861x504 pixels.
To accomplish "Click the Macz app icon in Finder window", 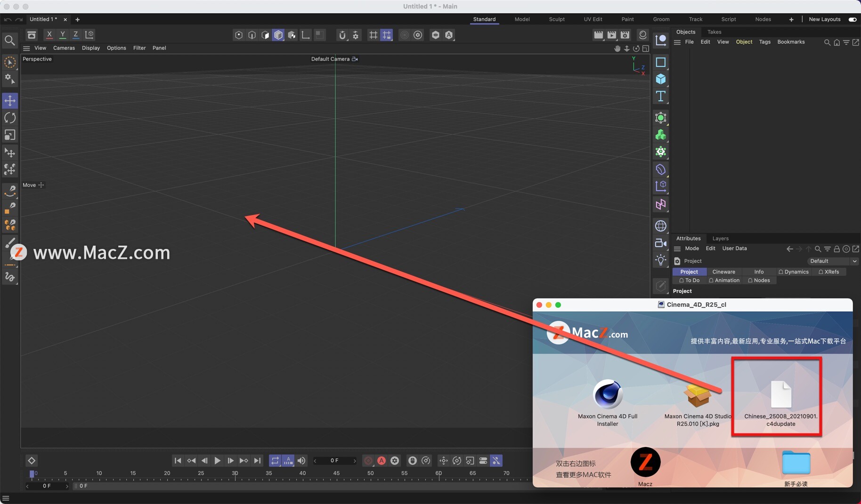I will coord(645,462).
